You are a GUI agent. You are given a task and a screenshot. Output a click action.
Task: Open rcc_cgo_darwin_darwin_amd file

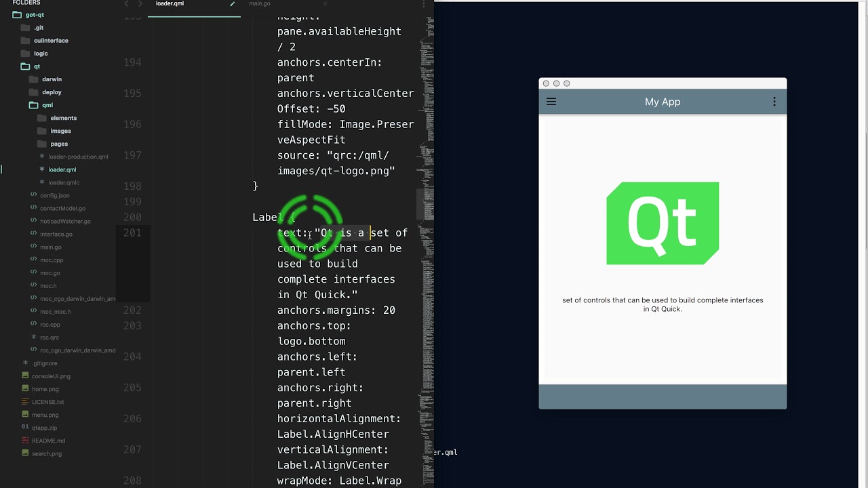[77, 350]
